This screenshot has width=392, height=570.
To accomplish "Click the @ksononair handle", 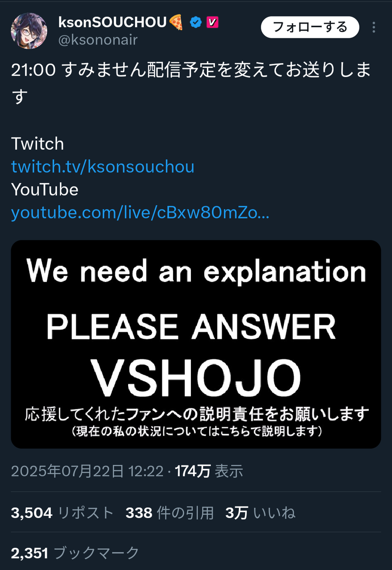I will [98, 40].
